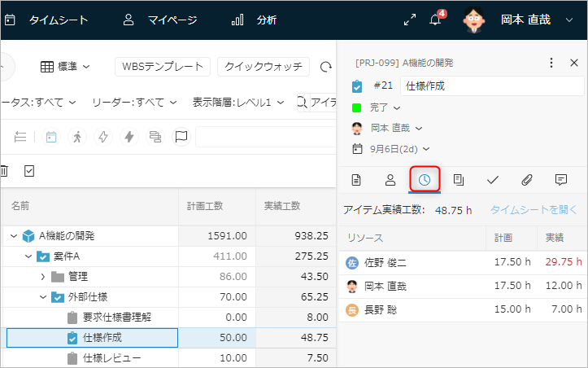Viewport: 588px width, 368px height.
Task: Open the attachments paperclip tab
Action: 526,179
